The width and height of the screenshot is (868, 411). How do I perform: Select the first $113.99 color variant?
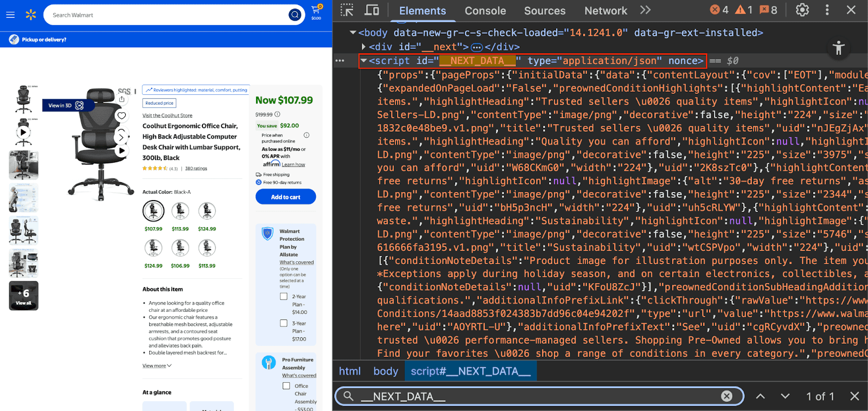(180, 211)
